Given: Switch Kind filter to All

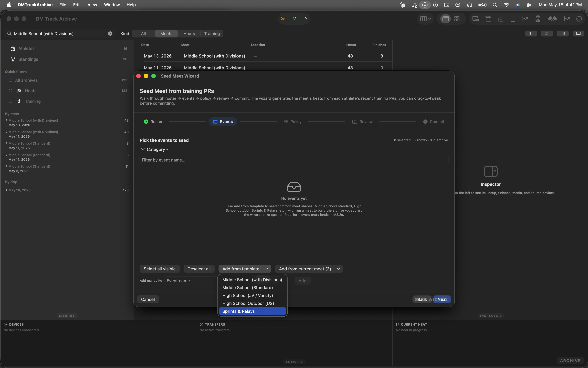Looking at the screenshot, I should (x=143, y=34).
